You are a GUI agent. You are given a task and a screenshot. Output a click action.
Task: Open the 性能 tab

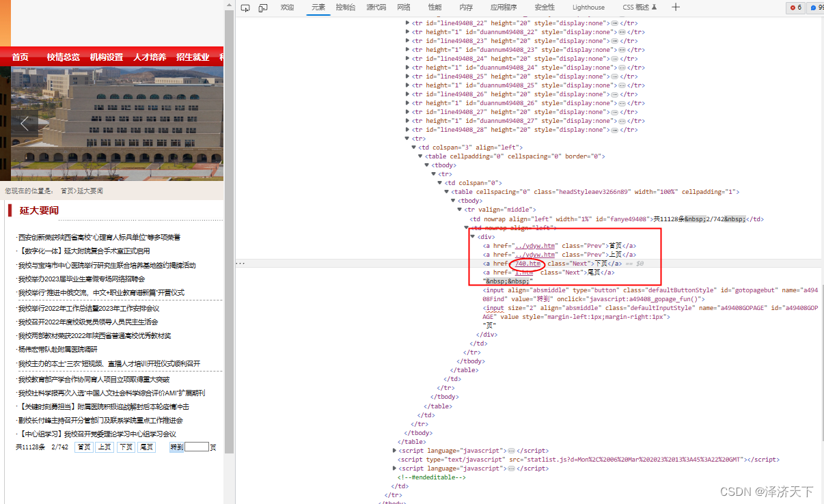coord(435,8)
